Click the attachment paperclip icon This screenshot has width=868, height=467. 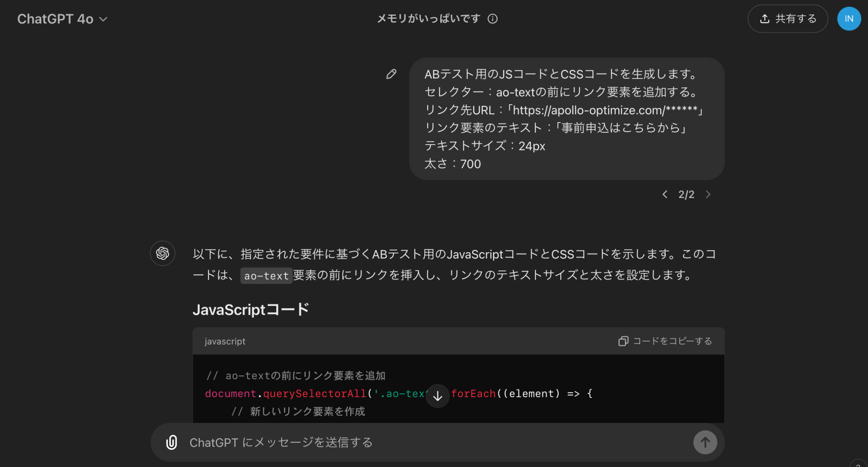pyautogui.click(x=171, y=442)
